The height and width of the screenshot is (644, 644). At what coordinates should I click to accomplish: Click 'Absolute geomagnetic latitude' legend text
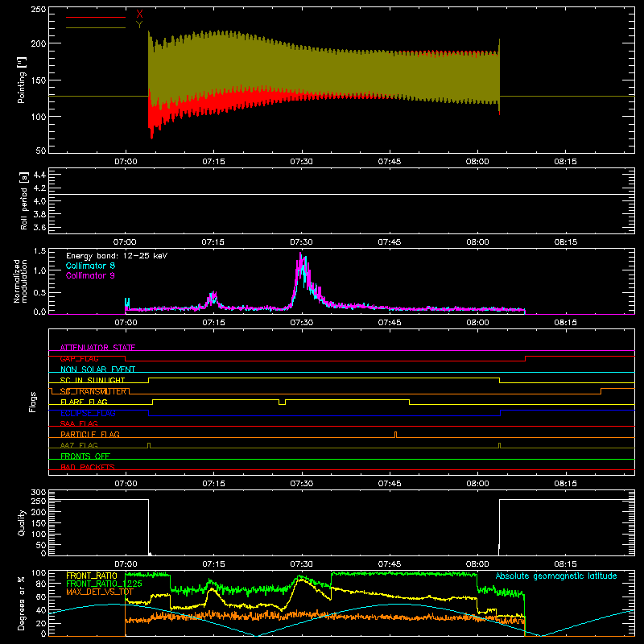pyautogui.click(x=556, y=576)
